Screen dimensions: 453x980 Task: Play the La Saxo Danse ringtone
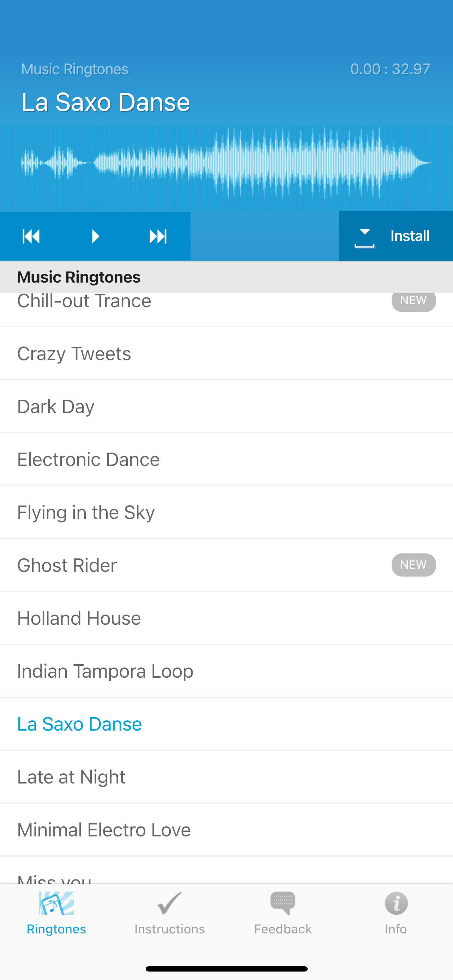click(95, 236)
